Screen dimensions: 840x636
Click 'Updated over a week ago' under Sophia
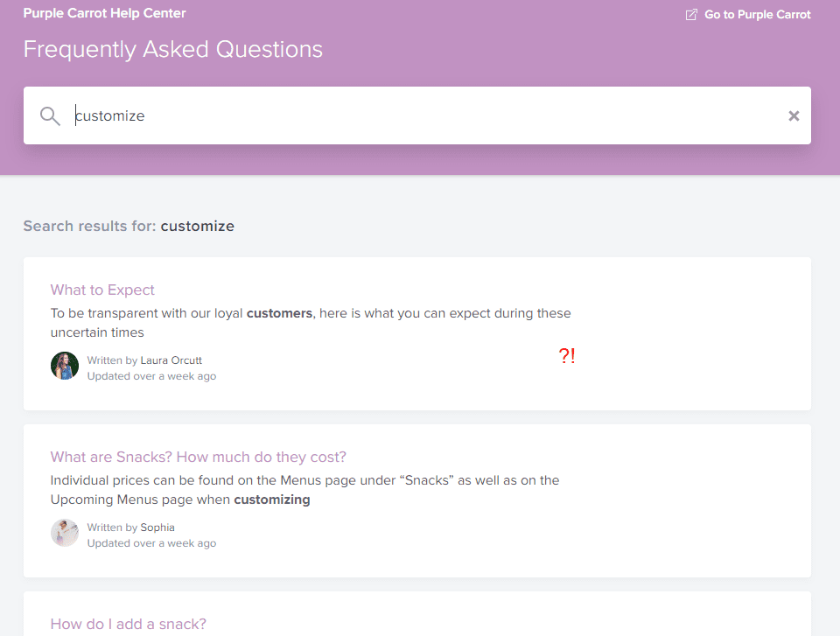[x=151, y=543]
